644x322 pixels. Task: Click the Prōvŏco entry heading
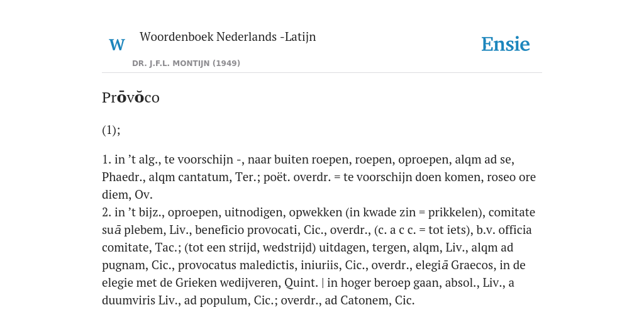pos(131,97)
